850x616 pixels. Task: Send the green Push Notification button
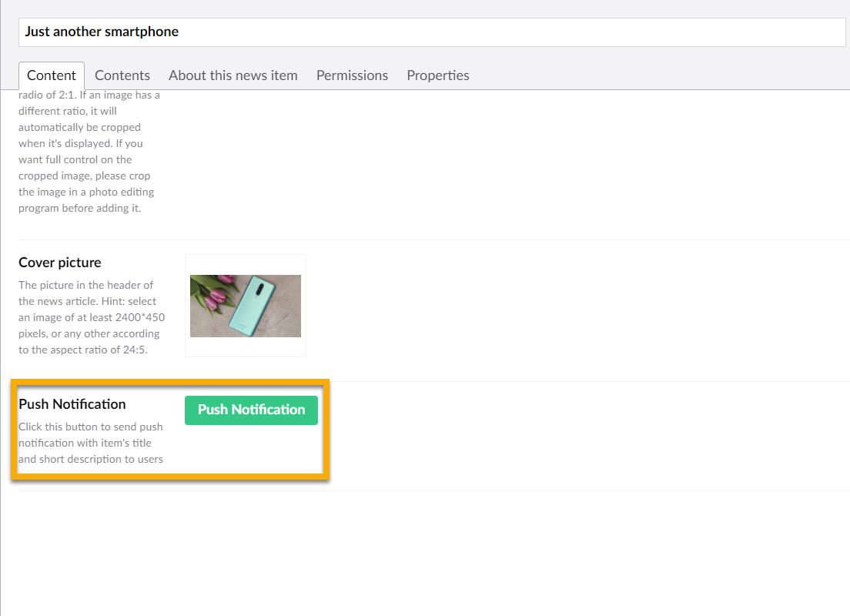251,410
